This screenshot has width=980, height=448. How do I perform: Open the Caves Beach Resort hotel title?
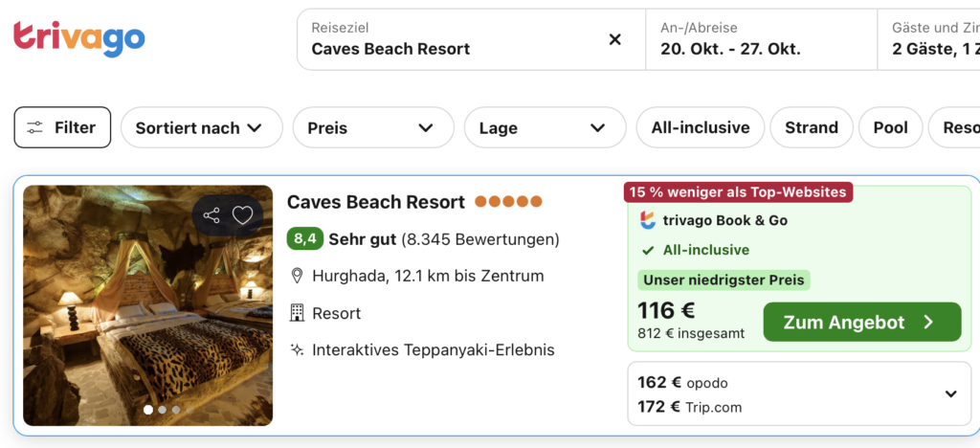click(375, 202)
